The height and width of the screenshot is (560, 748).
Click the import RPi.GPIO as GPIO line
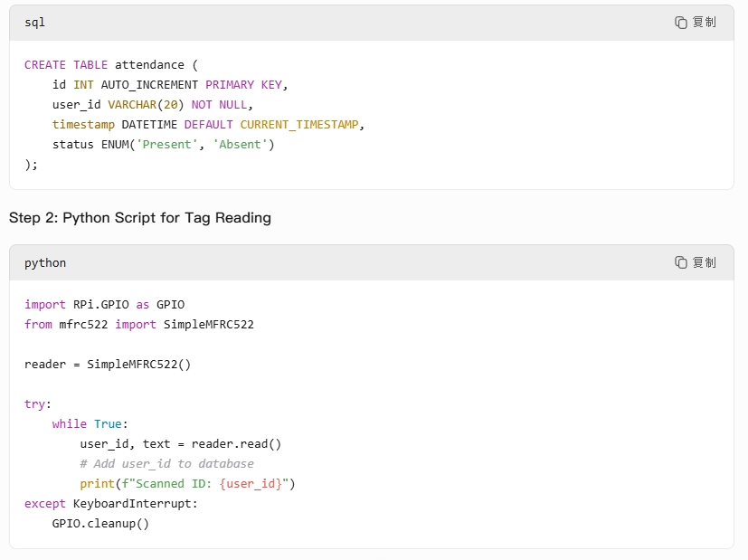pos(104,305)
